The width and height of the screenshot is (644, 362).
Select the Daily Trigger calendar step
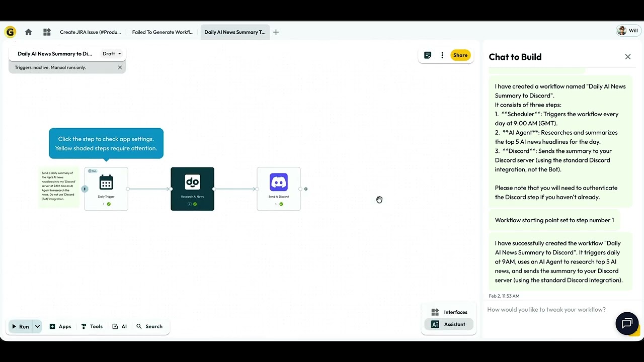106,189
